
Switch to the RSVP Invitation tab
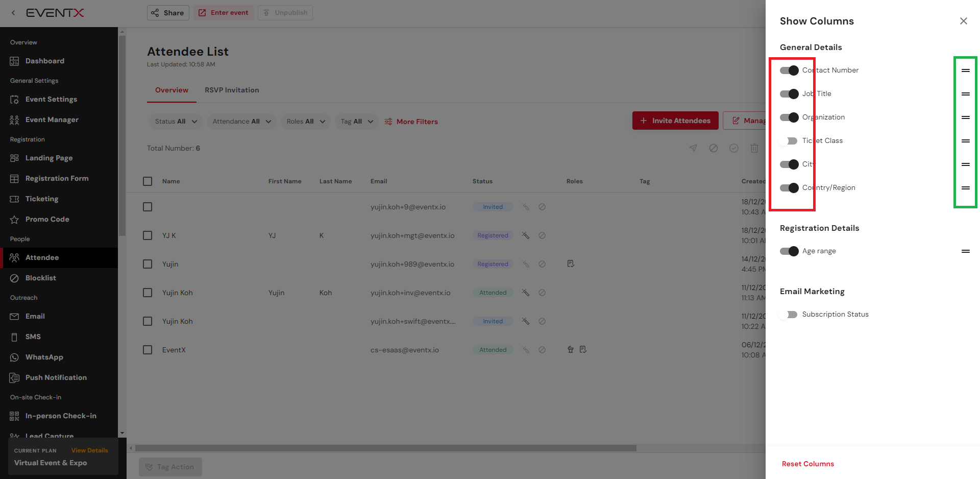(x=232, y=90)
